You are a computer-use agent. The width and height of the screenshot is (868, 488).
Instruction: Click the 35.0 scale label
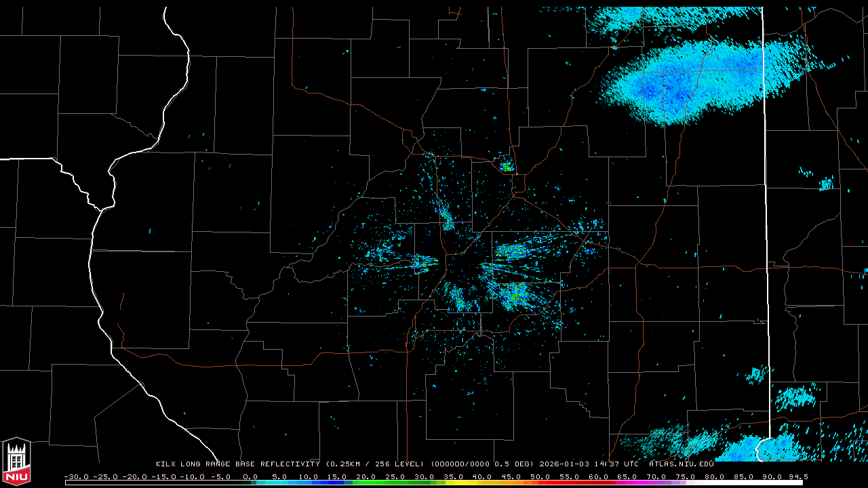(454, 476)
